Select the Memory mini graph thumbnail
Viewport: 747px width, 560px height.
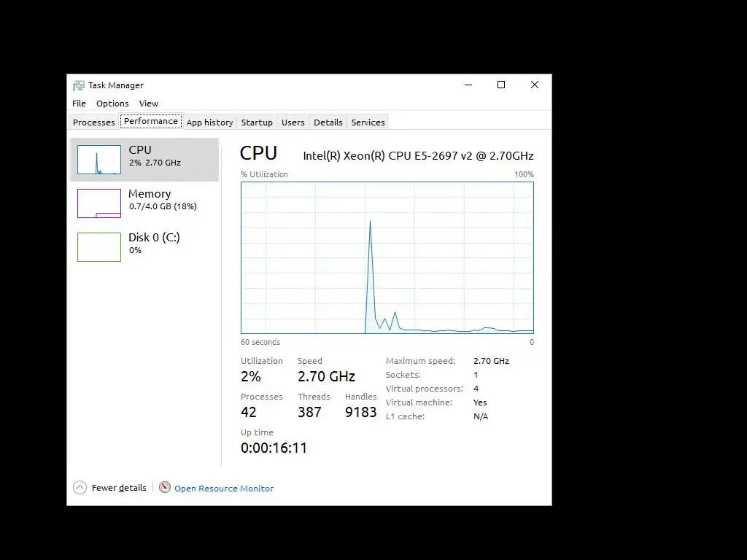click(99, 203)
